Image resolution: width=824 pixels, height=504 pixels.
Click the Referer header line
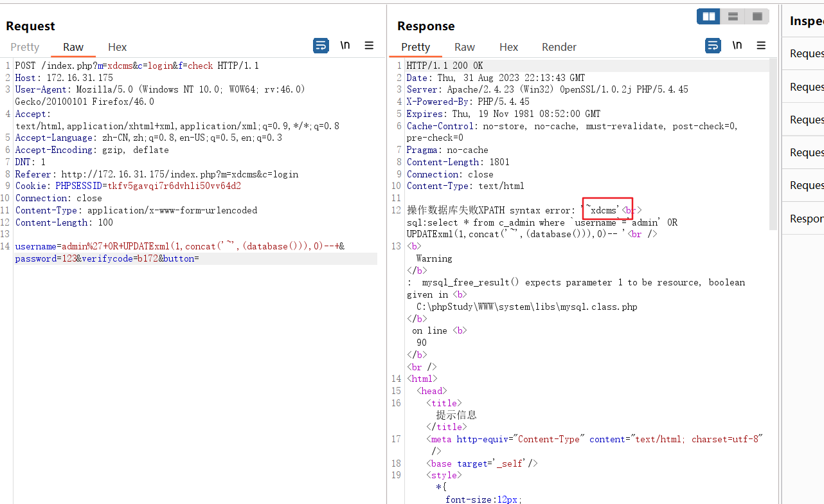click(157, 174)
